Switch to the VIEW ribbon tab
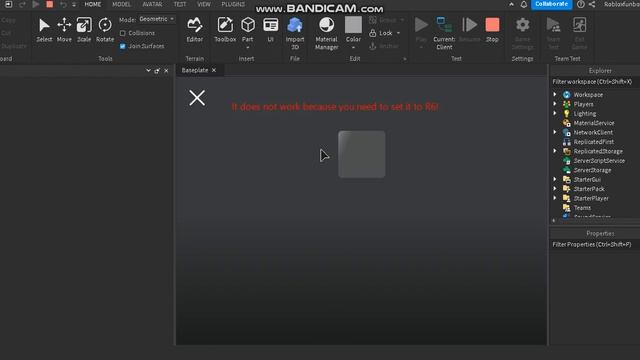Screen dimensions: 640x360 tap(204, 4)
